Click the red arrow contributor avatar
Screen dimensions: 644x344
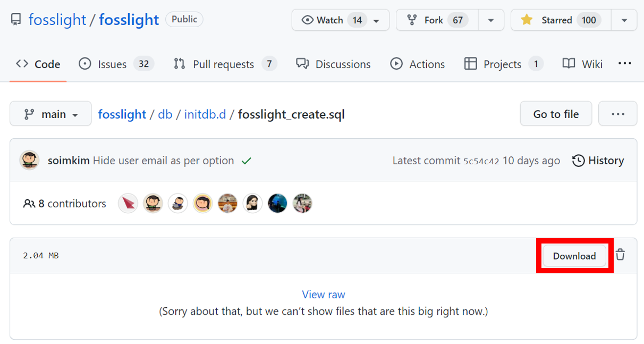click(128, 203)
